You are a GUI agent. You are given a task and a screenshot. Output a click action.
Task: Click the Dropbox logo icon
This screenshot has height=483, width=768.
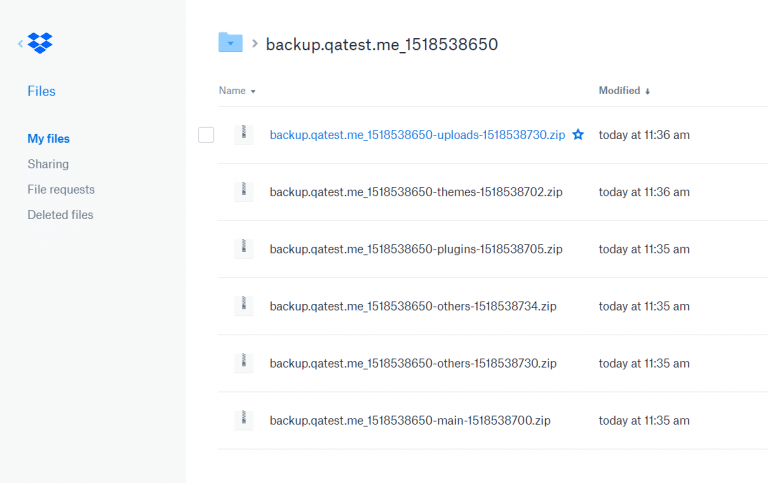pyautogui.click(x=40, y=43)
